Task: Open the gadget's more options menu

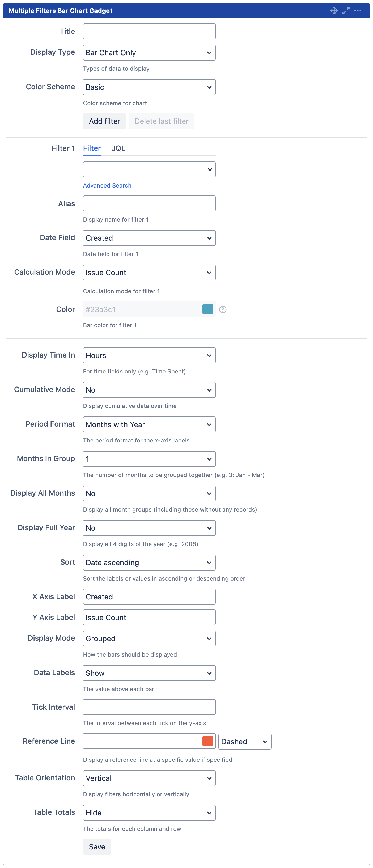Action: pyautogui.click(x=357, y=11)
